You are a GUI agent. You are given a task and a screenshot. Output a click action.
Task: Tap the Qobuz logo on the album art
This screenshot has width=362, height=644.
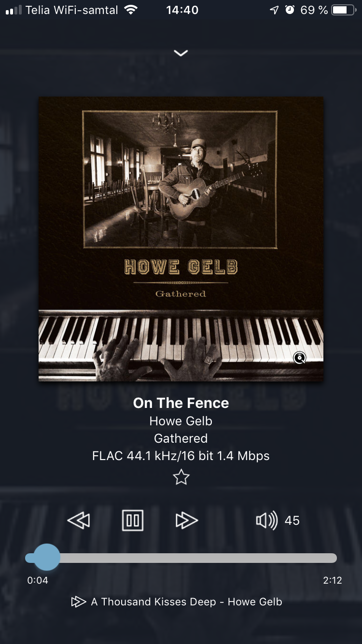(300, 358)
